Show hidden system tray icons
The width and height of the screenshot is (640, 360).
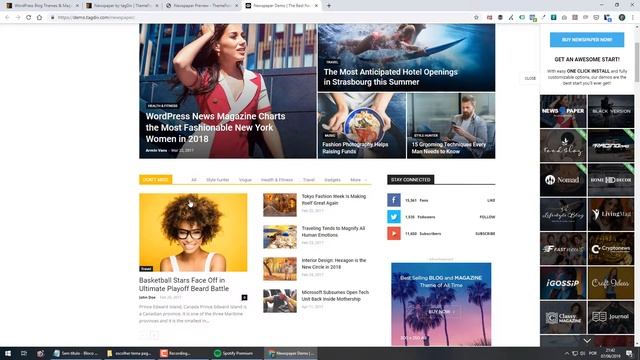pyautogui.click(x=567, y=353)
